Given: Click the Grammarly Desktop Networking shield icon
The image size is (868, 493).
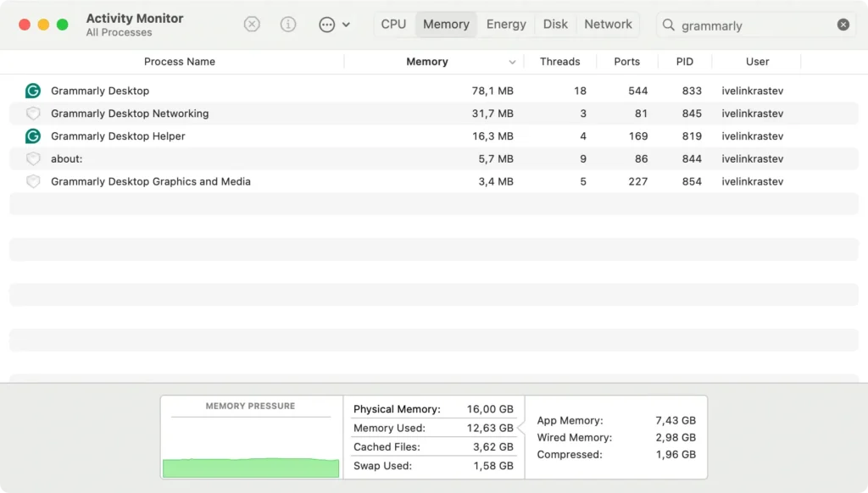Looking at the screenshot, I should pyautogui.click(x=33, y=114).
